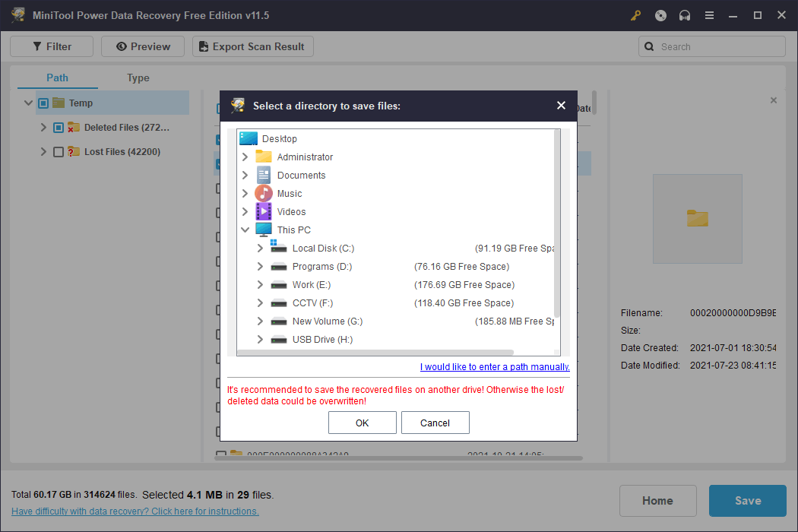Image resolution: width=798 pixels, height=532 pixels.
Task: Expand the Videos node in dialog
Action: click(x=245, y=212)
